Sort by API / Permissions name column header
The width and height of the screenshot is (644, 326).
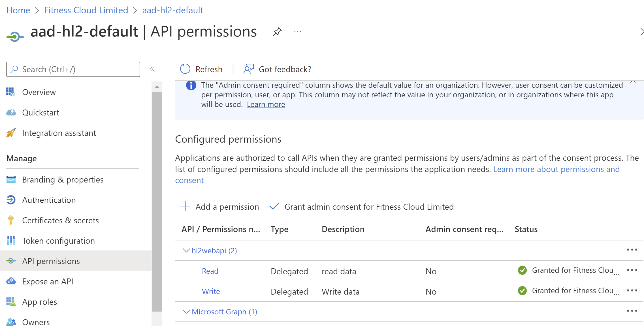(x=221, y=229)
